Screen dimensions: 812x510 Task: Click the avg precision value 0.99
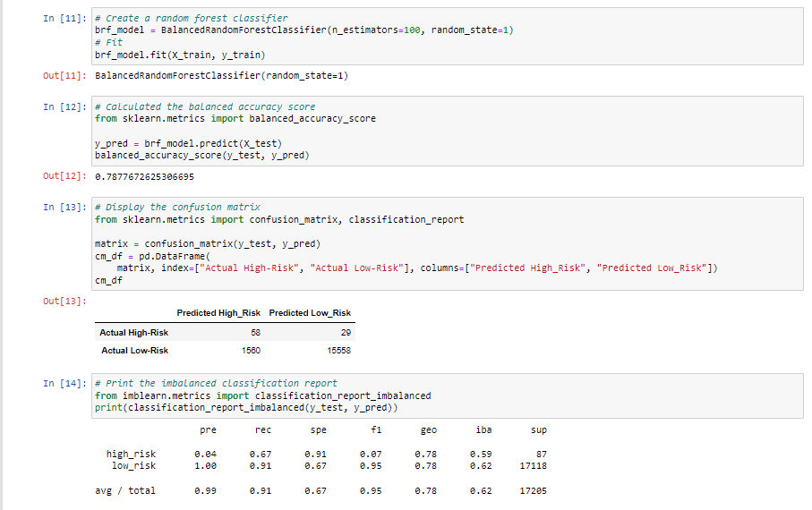[206, 491]
